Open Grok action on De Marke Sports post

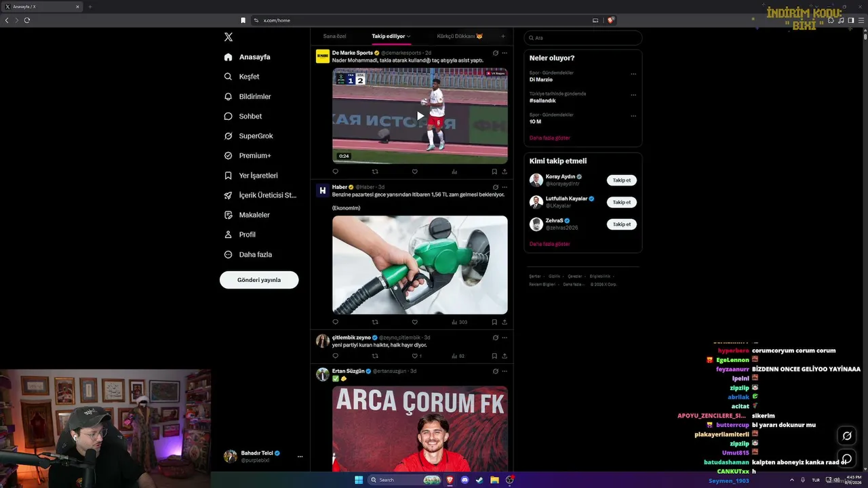point(495,53)
